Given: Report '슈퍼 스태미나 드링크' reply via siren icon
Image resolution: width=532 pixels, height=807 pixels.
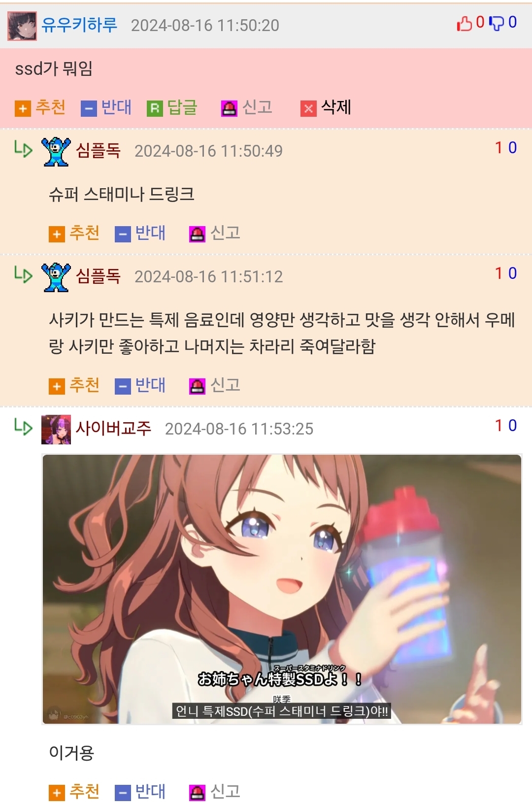Looking at the screenshot, I should (x=197, y=234).
